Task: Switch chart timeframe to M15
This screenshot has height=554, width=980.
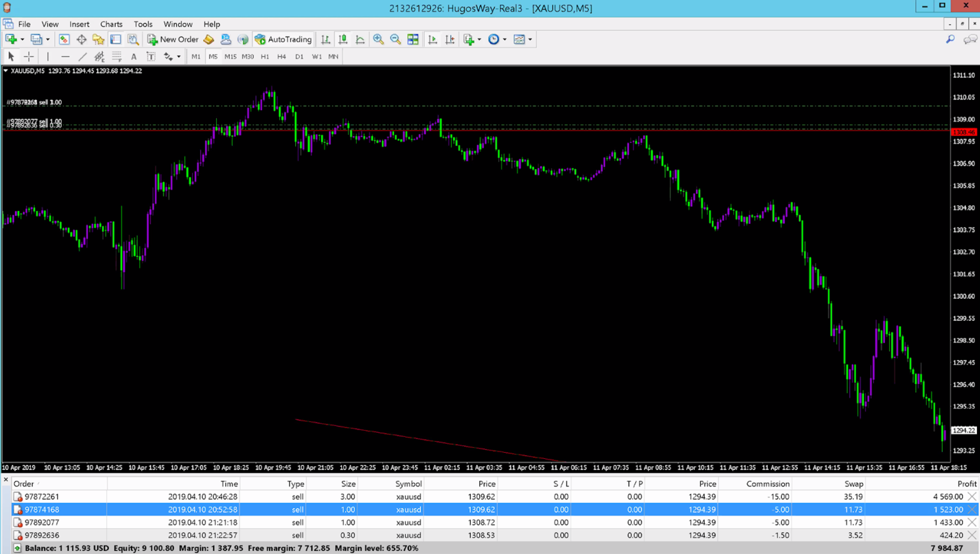Action: (230, 56)
